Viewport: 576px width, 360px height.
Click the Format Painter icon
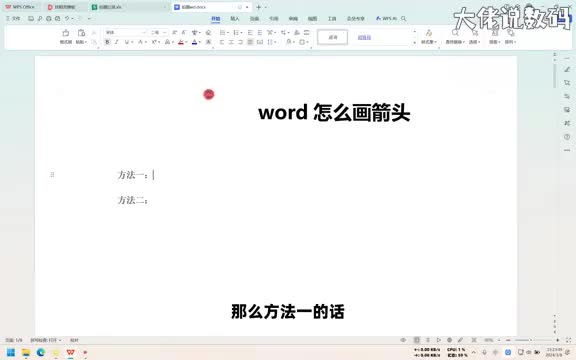66,33
